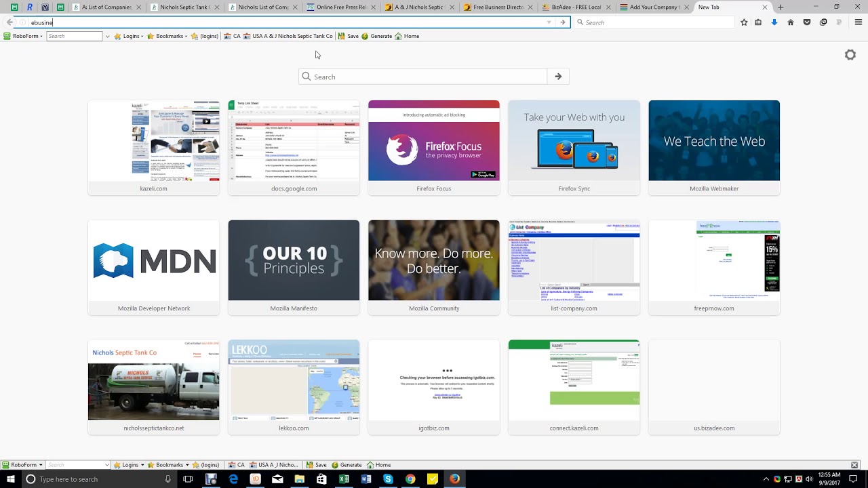The image size is (868, 488).
Task: Open Excel from the taskbar
Action: click(344, 479)
